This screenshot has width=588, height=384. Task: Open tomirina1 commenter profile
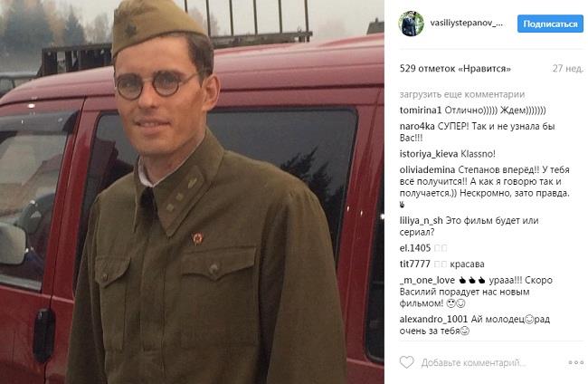click(x=421, y=110)
